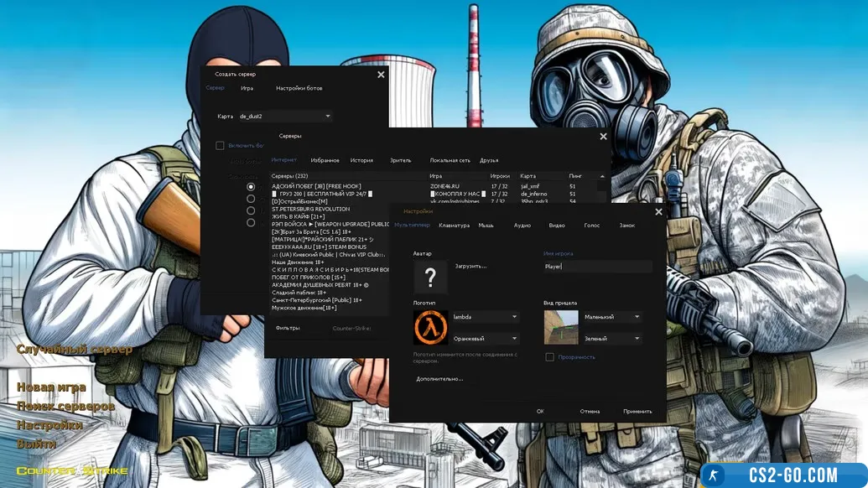
Task: Open the Избранное tab in server browser
Action: tap(325, 160)
